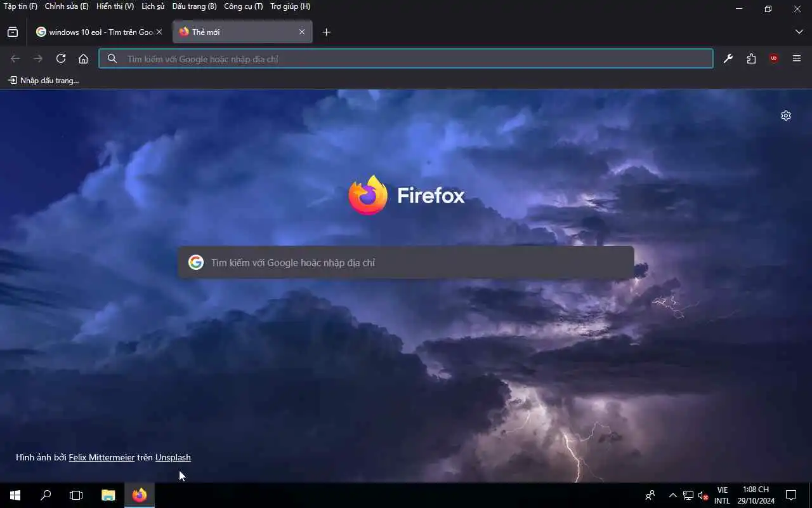Open the home page button
Screen dimensions: 812x508
[83, 59]
